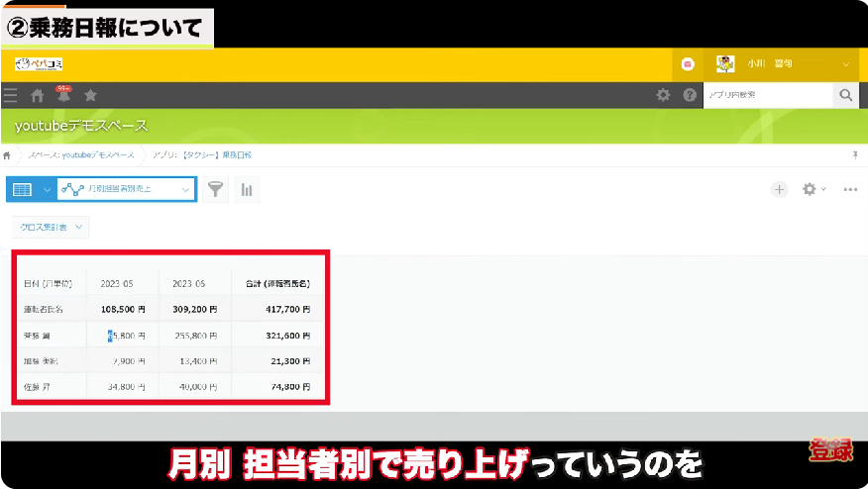Click the ペパコミ logo
Viewport: 868px width, 489px height.
coord(39,64)
